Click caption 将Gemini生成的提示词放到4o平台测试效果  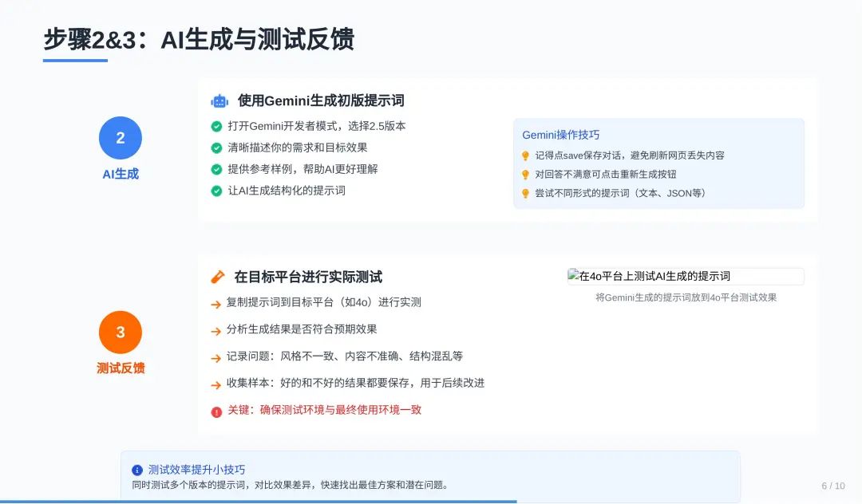pos(686,297)
